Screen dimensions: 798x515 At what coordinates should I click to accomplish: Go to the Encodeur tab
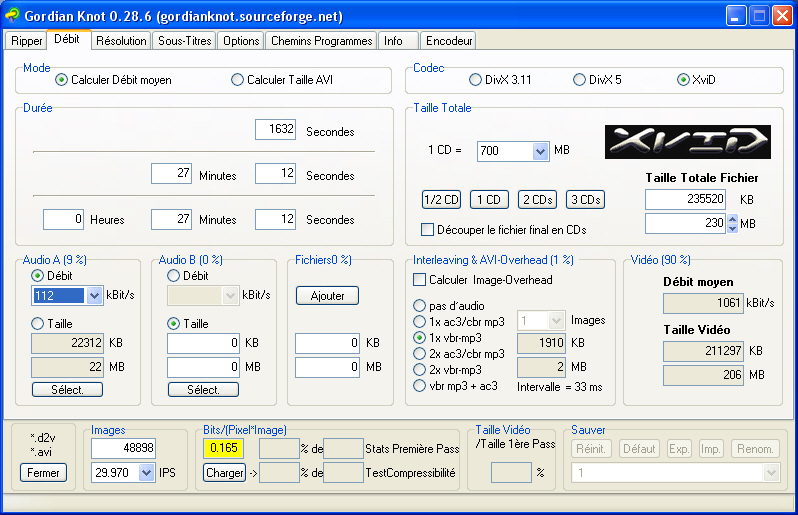pos(448,41)
